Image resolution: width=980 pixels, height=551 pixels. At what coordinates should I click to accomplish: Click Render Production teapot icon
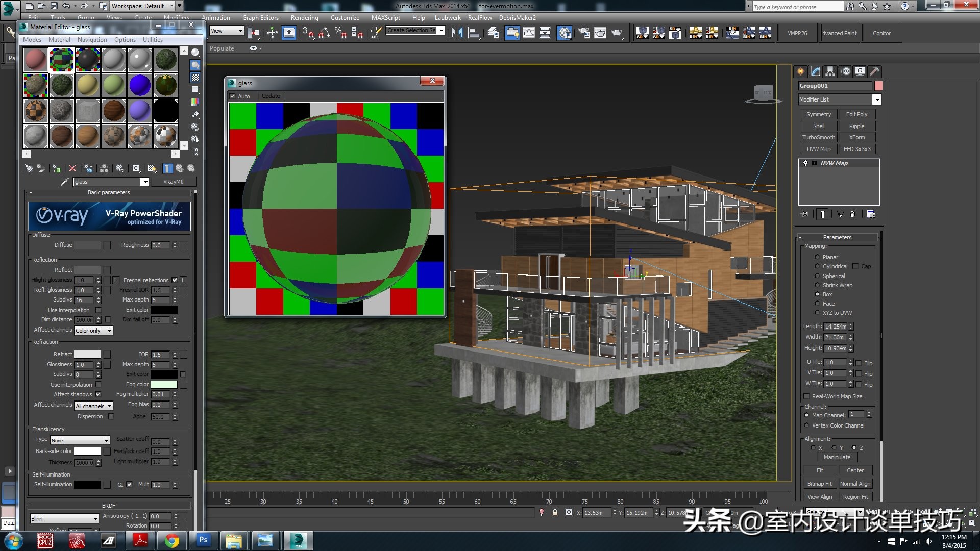617,33
